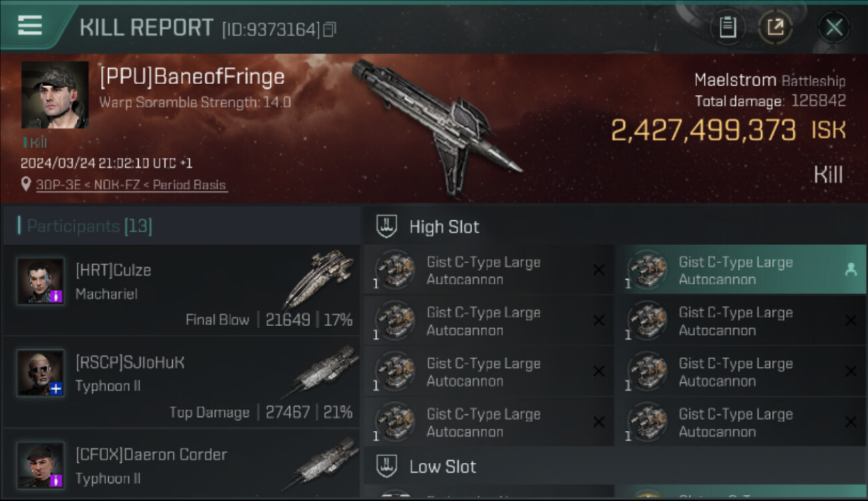Open the 3DP-3E location link

coord(131,185)
